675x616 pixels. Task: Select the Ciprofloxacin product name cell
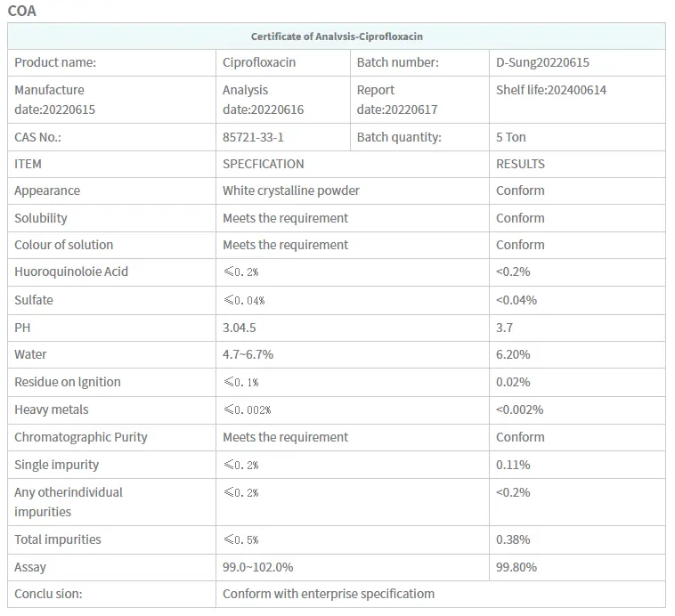pos(259,62)
